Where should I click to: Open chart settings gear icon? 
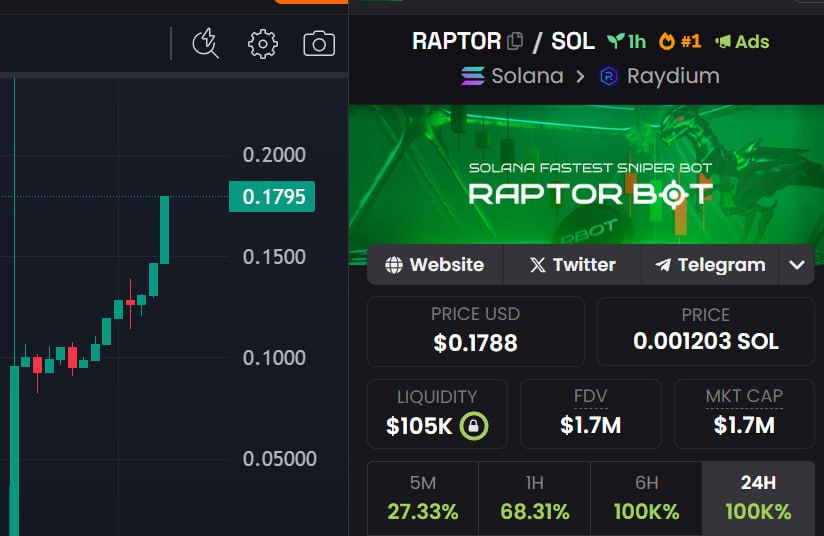pos(263,44)
